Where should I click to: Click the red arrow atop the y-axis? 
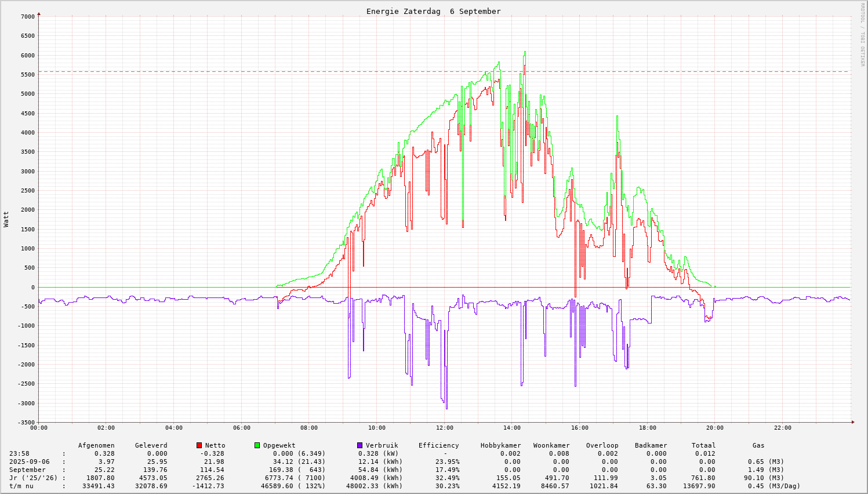39,13
